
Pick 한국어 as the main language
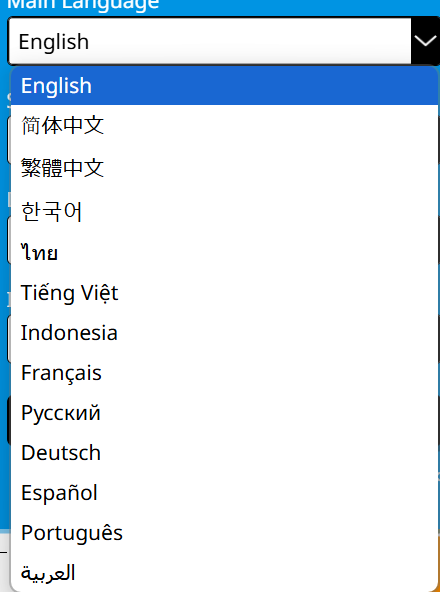tap(224, 211)
